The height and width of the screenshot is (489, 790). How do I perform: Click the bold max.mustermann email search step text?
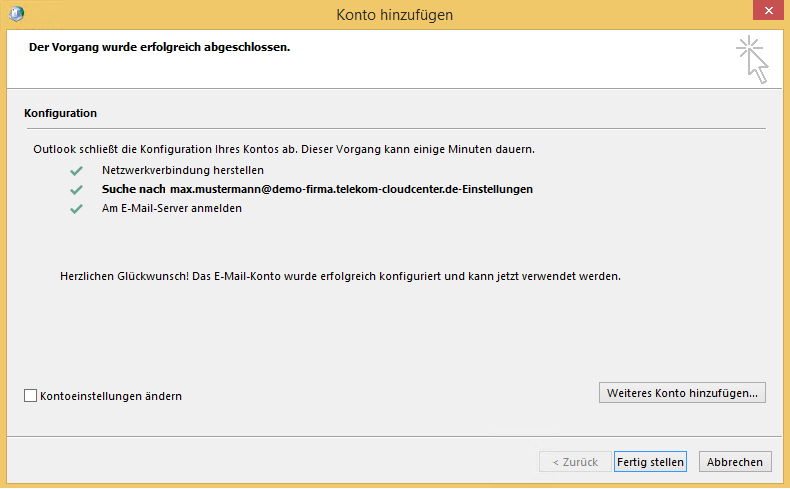pos(317,189)
